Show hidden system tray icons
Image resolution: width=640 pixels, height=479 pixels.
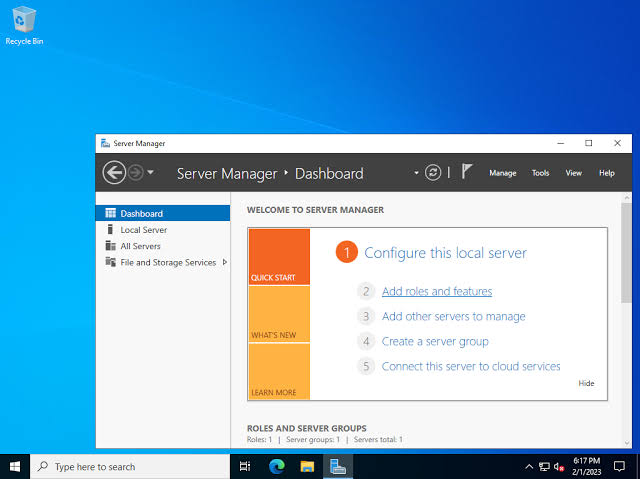[x=529, y=466]
